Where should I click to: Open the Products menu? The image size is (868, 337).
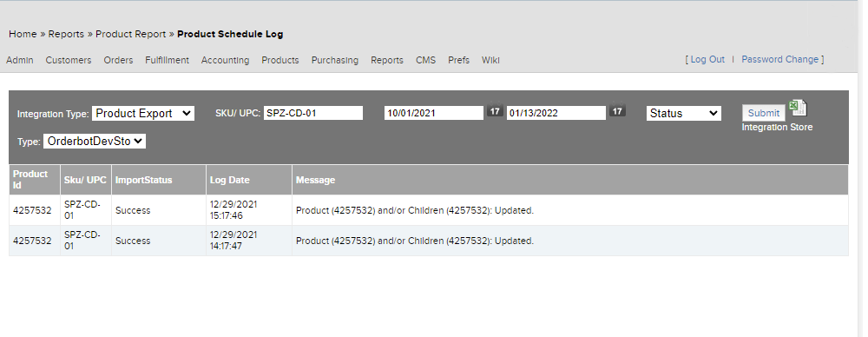(x=280, y=61)
